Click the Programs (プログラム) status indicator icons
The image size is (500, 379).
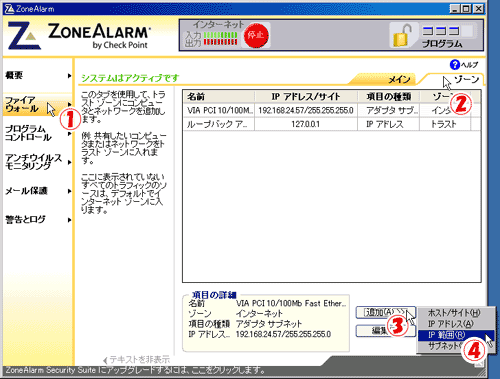coord(441,31)
